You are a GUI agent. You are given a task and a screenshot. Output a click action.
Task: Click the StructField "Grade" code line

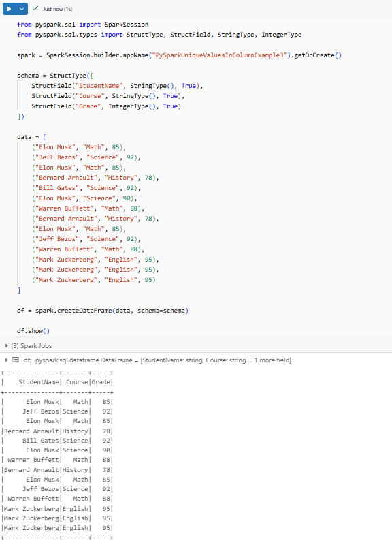click(106, 106)
